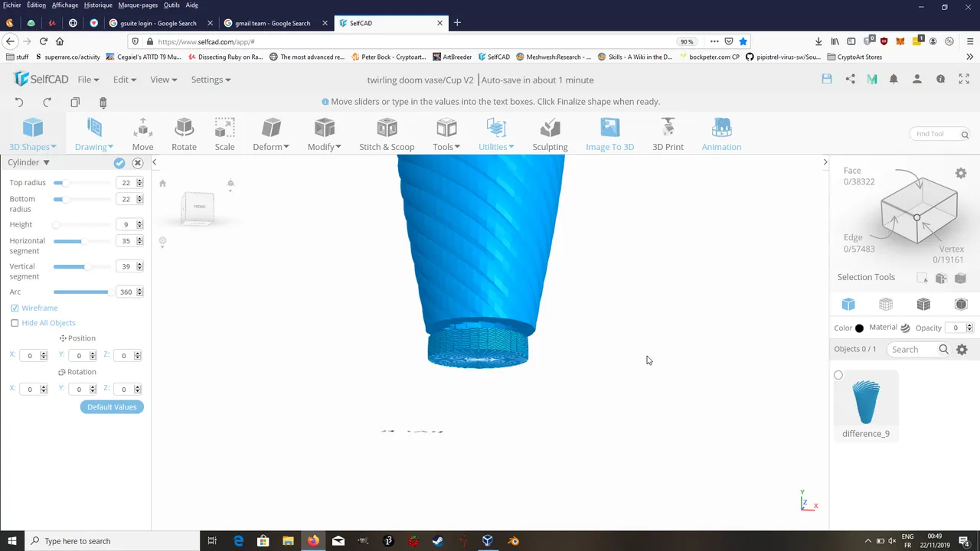
Task: Click the Height value field
Action: click(x=126, y=224)
